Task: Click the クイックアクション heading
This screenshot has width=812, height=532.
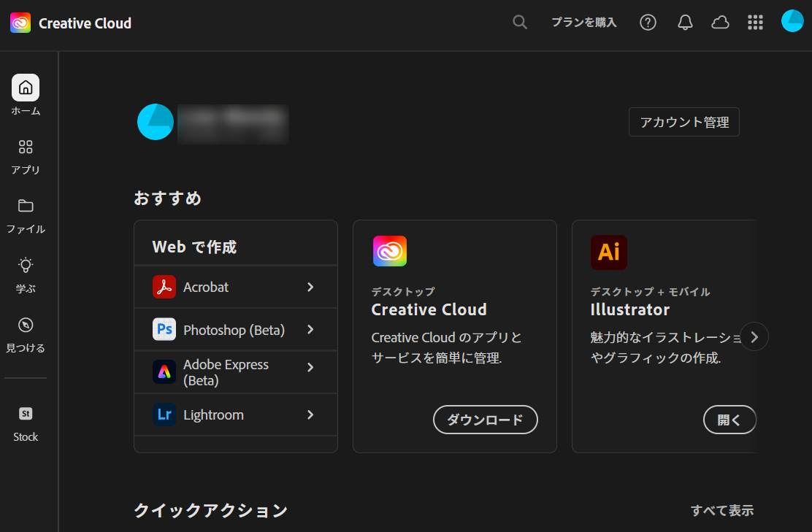Action: (210, 511)
